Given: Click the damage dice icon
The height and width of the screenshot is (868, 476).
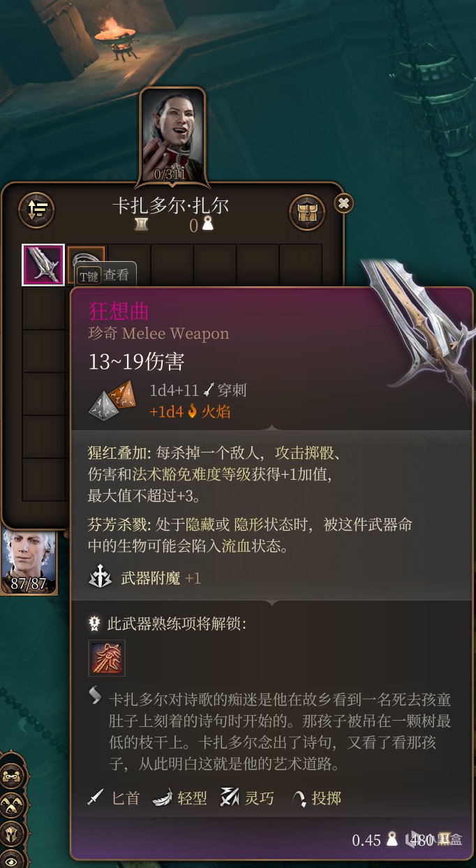Looking at the screenshot, I should (114, 401).
